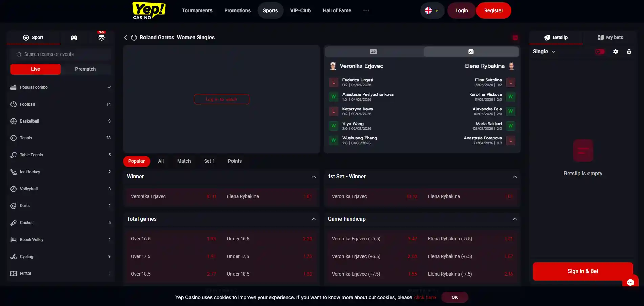Pick Over 16.5 total games odds

(173, 239)
